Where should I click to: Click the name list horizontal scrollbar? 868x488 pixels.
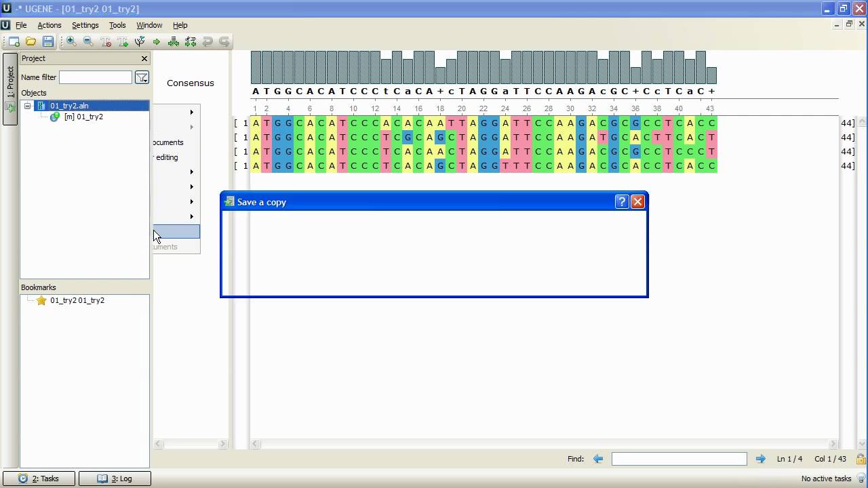pyautogui.click(x=191, y=444)
